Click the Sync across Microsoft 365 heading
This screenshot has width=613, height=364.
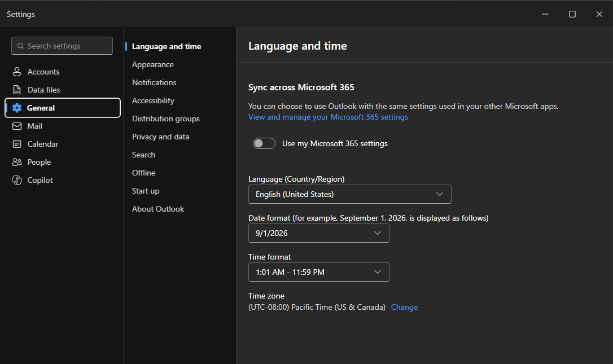click(301, 87)
